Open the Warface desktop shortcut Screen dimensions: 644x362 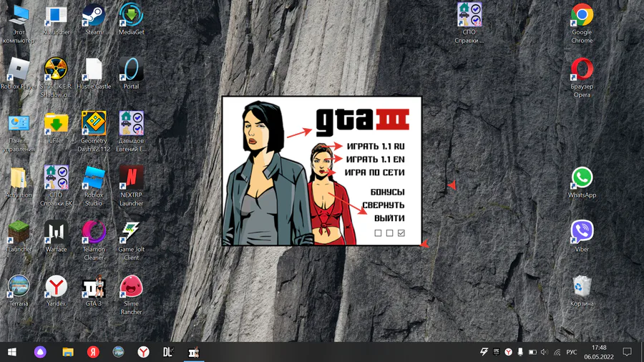coord(57,236)
